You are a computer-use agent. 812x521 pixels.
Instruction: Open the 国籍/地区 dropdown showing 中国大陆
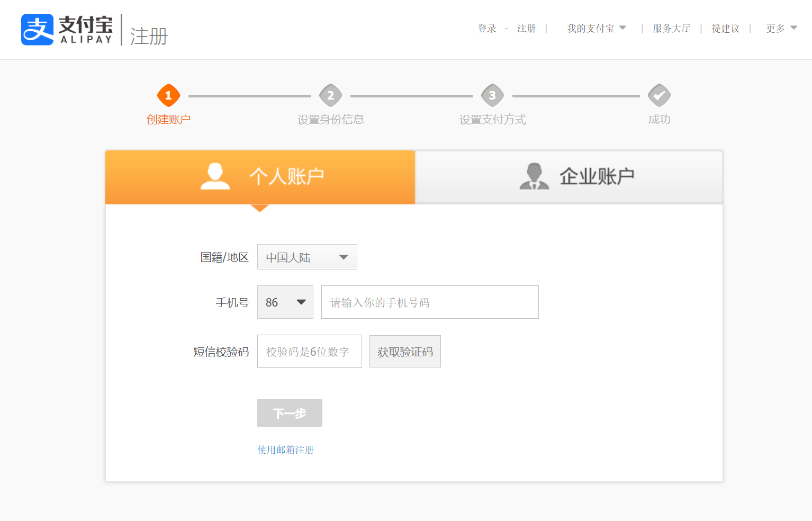(x=307, y=257)
